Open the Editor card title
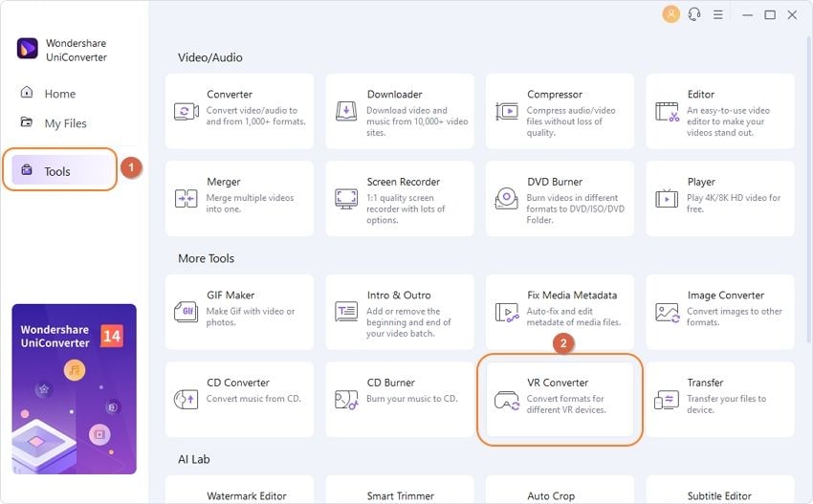 (701, 95)
